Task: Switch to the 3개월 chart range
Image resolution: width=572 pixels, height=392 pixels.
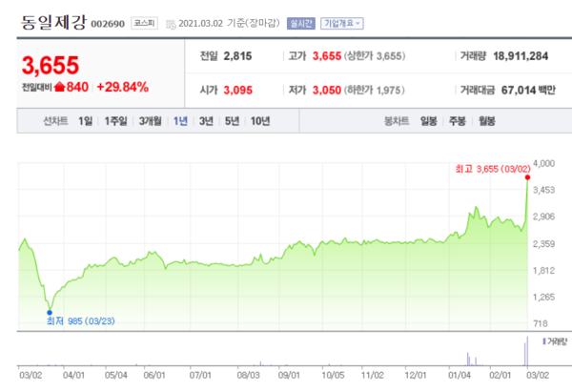Action: point(150,121)
